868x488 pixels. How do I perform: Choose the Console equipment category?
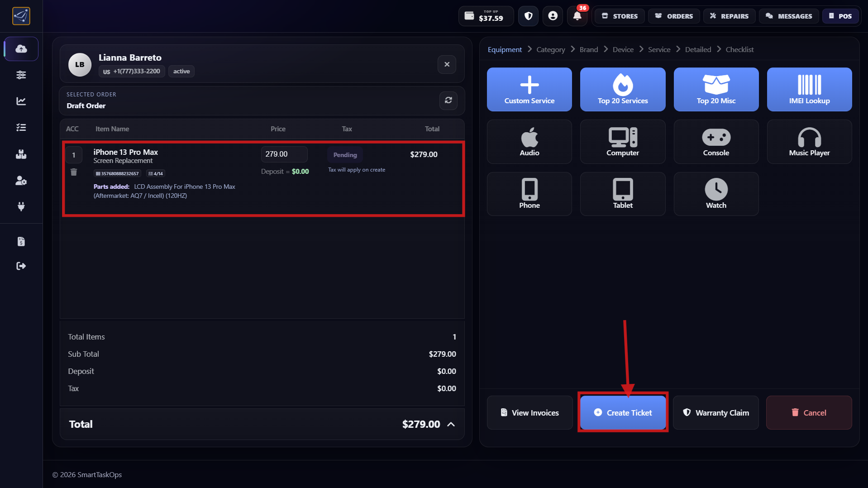click(x=716, y=142)
